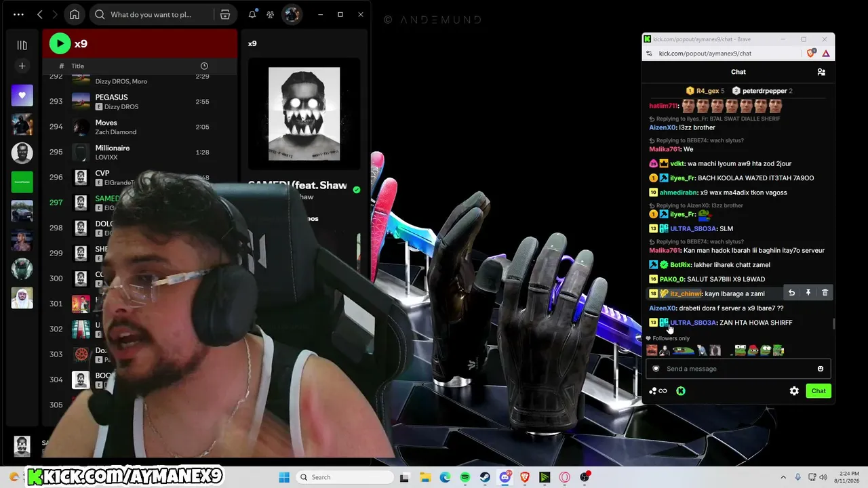Open chat settings gear
The image size is (868, 488).
click(x=794, y=391)
